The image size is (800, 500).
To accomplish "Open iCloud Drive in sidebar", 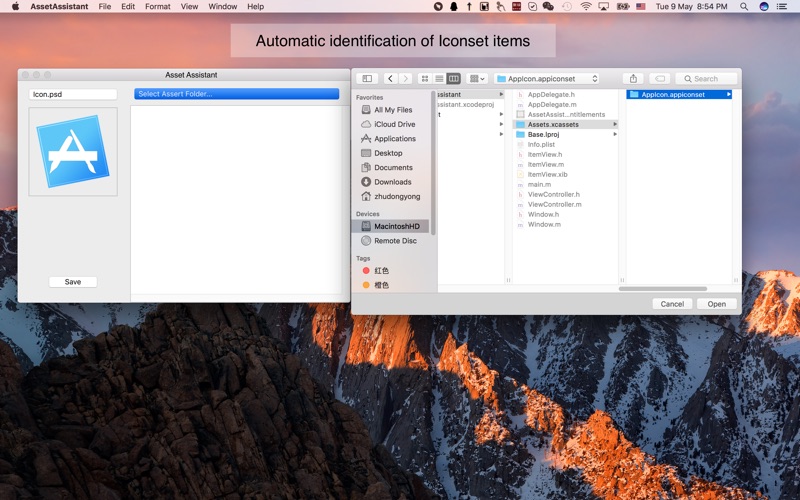I will click(x=394, y=124).
